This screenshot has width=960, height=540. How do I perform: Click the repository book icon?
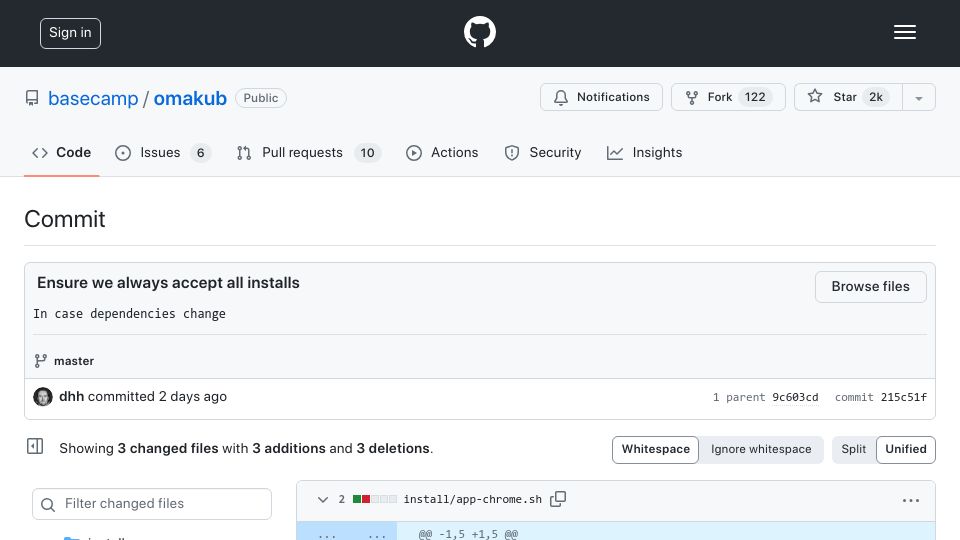(x=32, y=98)
